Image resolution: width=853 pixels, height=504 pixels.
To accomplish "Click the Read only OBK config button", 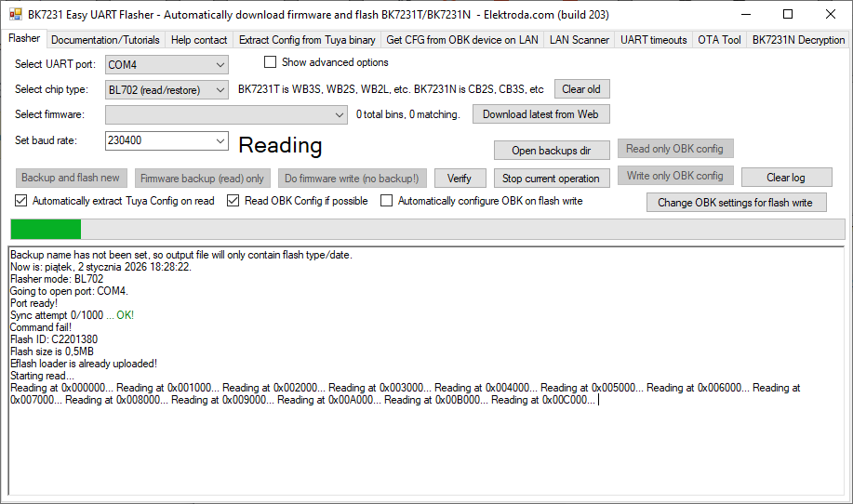I will 674,149.
